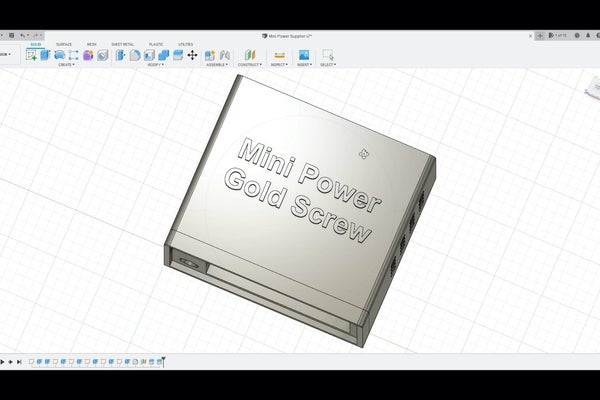Activate the Extrude tool

tap(45, 55)
